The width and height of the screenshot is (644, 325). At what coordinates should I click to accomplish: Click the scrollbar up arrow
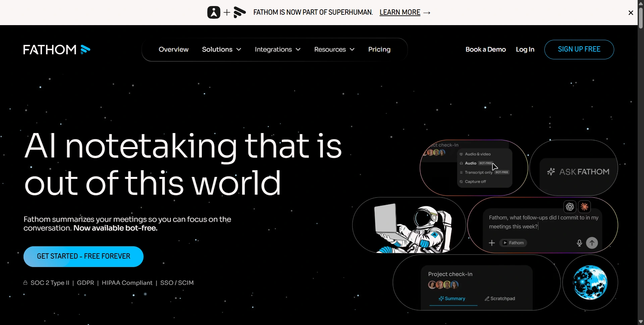(641, 3)
